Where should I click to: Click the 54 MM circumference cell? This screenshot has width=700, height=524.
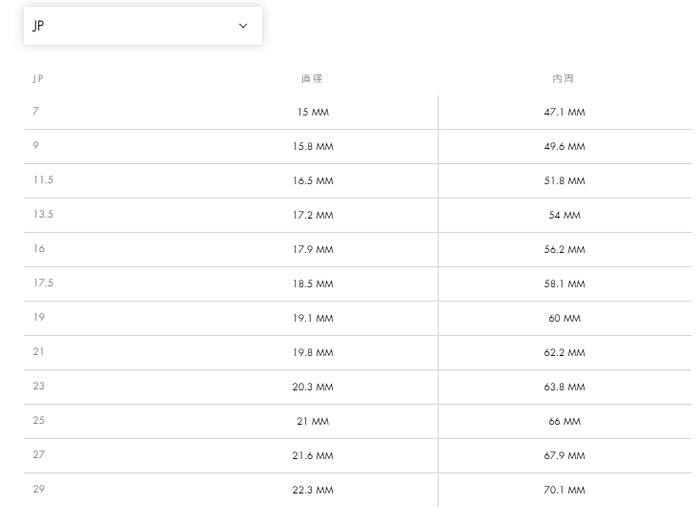point(564,216)
